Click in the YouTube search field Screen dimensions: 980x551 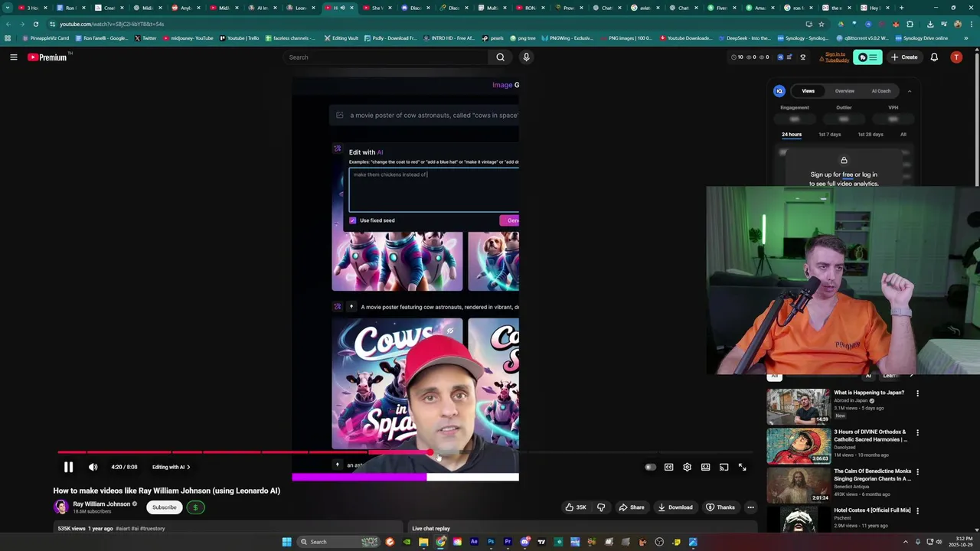(x=386, y=57)
